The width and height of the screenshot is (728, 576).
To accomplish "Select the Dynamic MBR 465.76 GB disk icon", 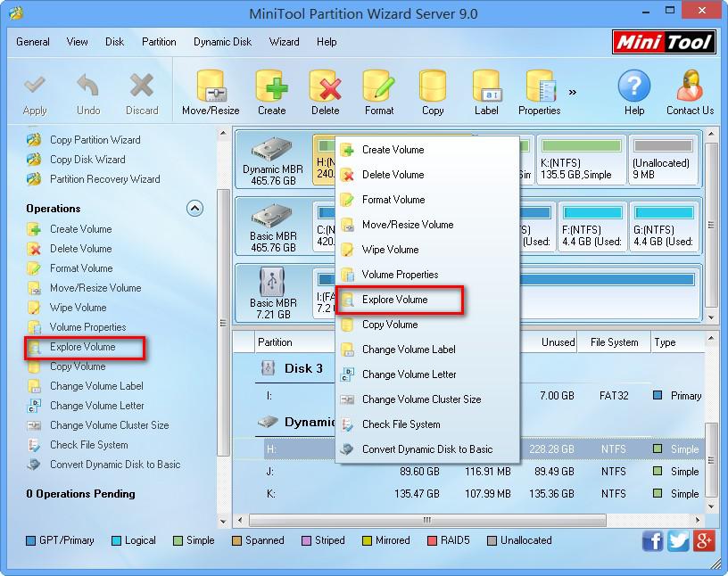I will (272, 149).
